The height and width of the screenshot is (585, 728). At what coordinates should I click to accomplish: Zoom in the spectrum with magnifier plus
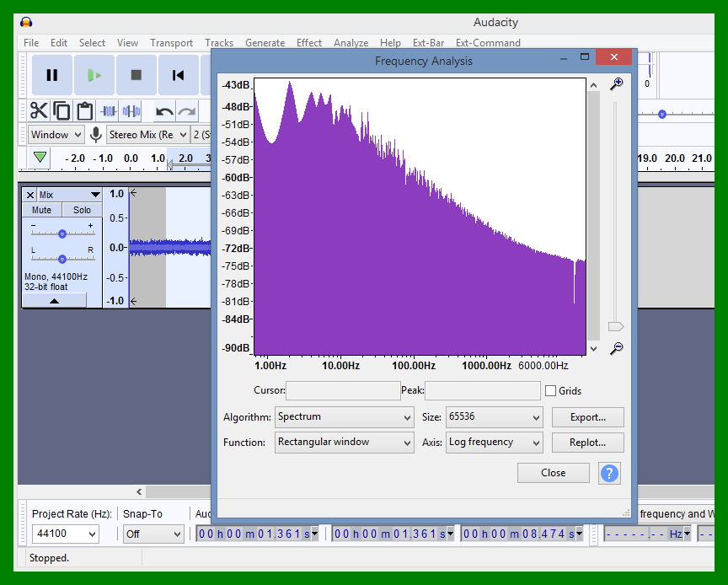coord(617,84)
